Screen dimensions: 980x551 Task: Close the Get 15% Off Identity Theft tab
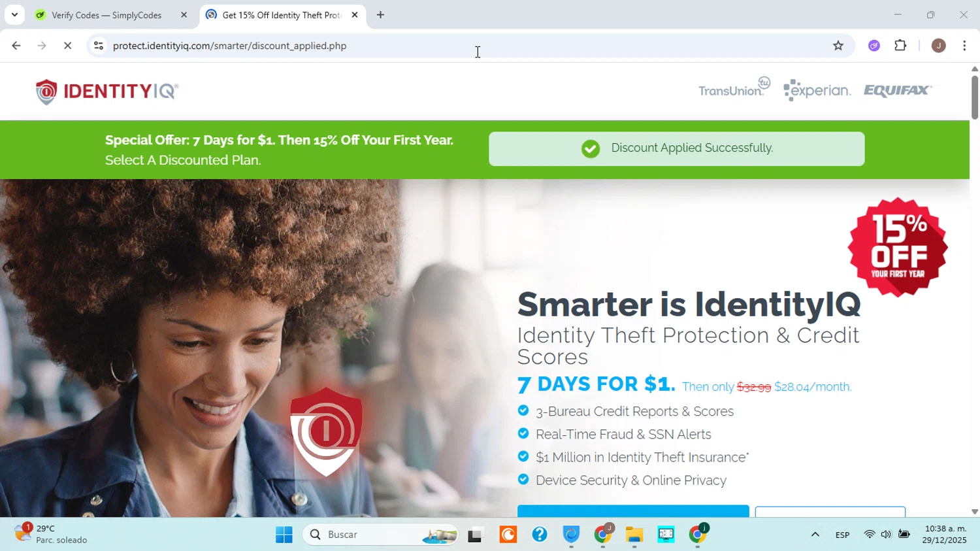click(x=355, y=15)
